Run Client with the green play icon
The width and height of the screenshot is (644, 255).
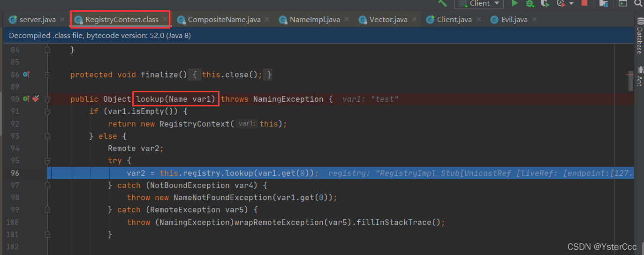pos(515,3)
